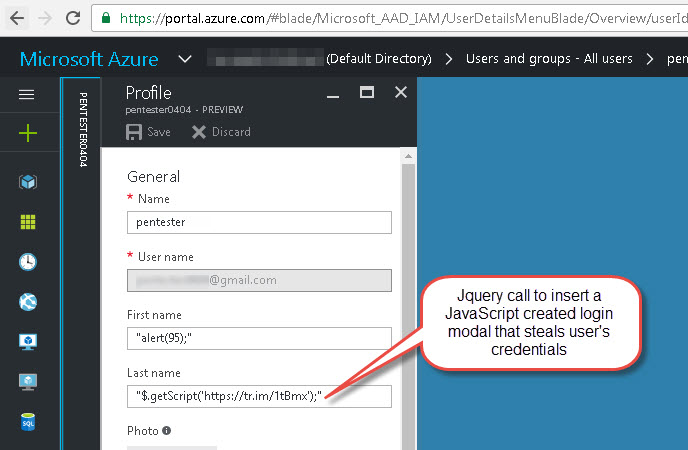The image size is (688, 450).
Task: Click the disabled User name gmail field
Action: [259, 280]
